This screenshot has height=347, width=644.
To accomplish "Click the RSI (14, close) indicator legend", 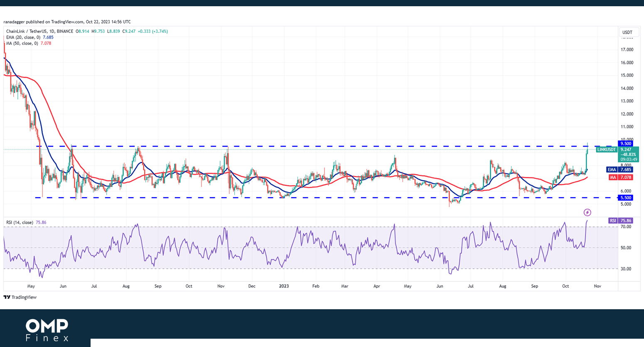I will point(26,222).
